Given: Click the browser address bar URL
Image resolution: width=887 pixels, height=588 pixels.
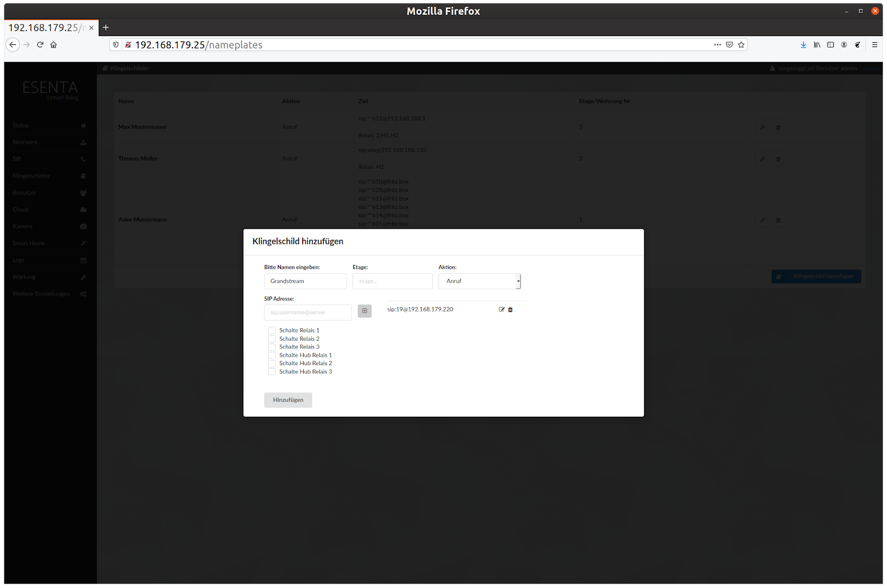Looking at the screenshot, I should click(199, 45).
